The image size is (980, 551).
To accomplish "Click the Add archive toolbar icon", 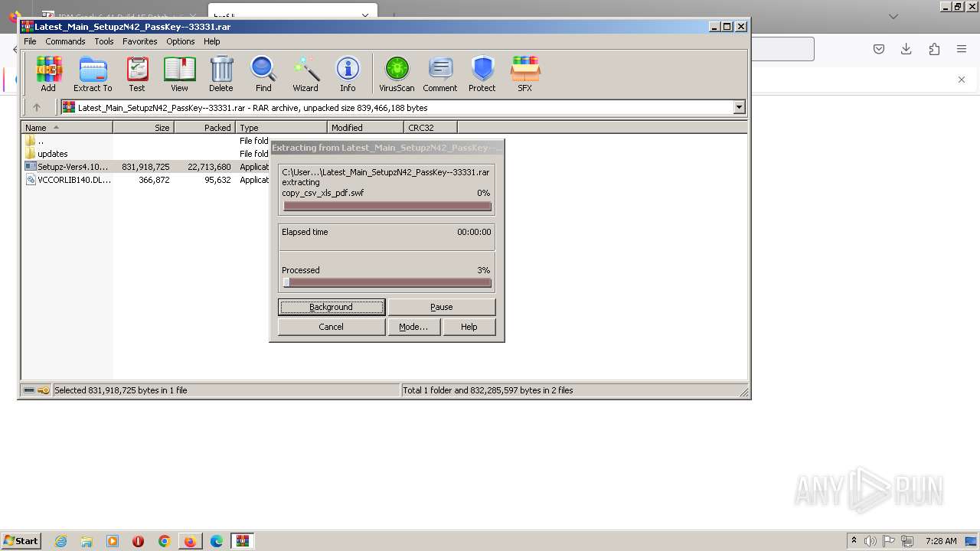I will click(x=48, y=74).
